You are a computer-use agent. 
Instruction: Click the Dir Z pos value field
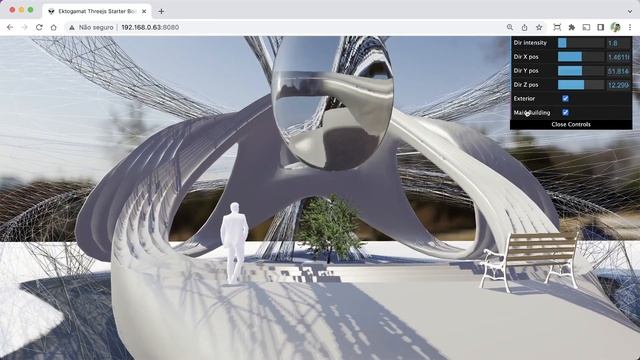pyautogui.click(x=618, y=84)
